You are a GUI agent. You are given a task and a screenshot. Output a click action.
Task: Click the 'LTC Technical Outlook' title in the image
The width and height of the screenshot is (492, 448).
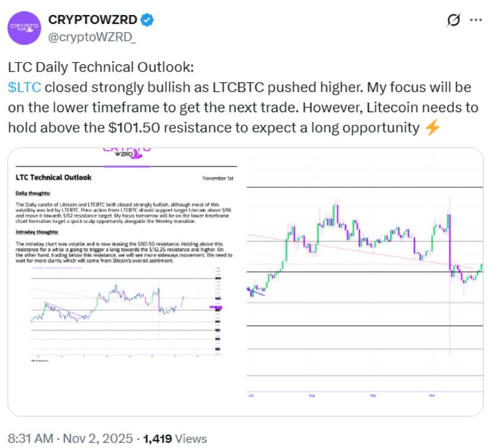[x=53, y=177]
